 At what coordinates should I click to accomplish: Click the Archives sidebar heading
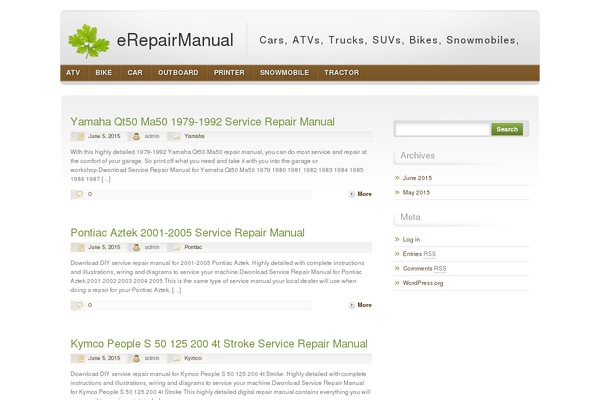(x=417, y=156)
